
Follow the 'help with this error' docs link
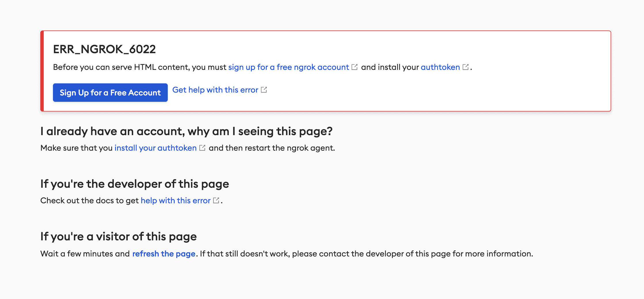coord(176,201)
